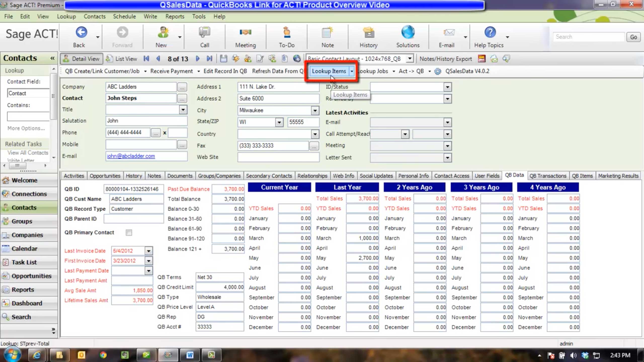Open Internet Explorer on taskbar
This screenshot has height=362, width=644.
pyautogui.click(x=37, y=355)
